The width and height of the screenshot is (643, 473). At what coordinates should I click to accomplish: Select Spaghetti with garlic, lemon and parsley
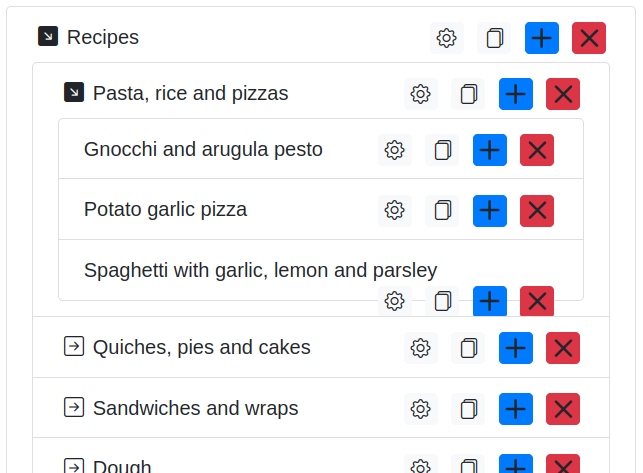click(260, 270)
